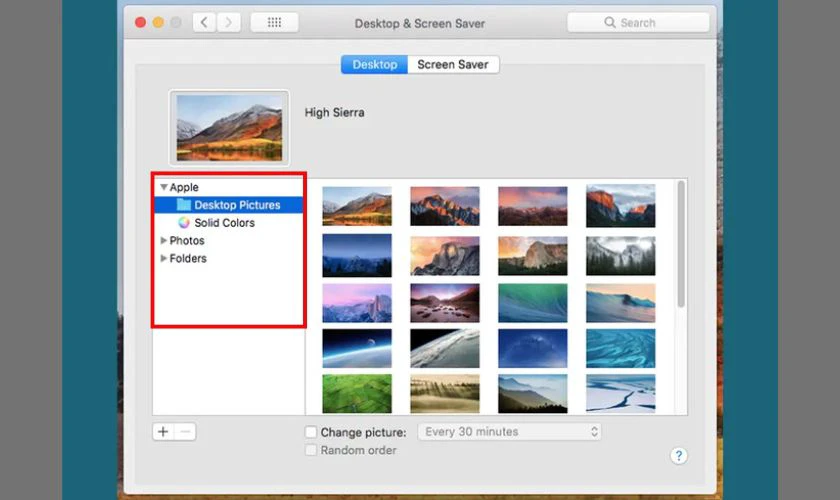Choose the pink sky red ridge thumbnail
The image size is (840, 500).
[x=532, y=206]
